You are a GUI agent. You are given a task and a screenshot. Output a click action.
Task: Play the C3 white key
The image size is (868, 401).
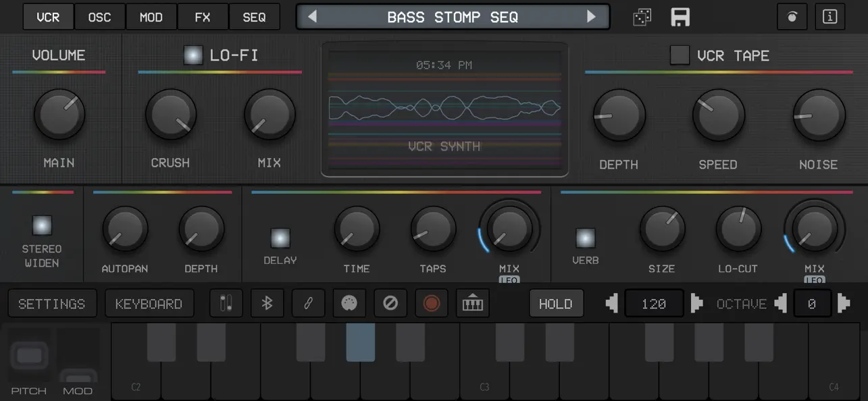click(484, 381)
